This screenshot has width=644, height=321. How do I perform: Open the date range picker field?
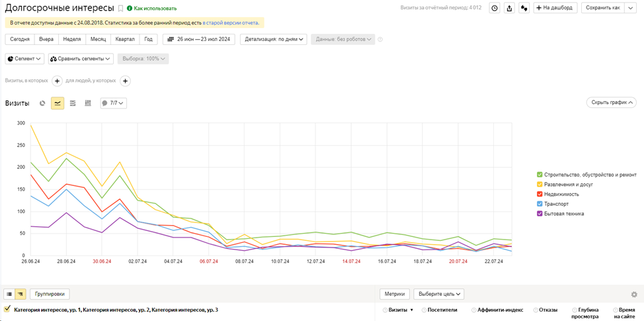[x=199, y=39]
